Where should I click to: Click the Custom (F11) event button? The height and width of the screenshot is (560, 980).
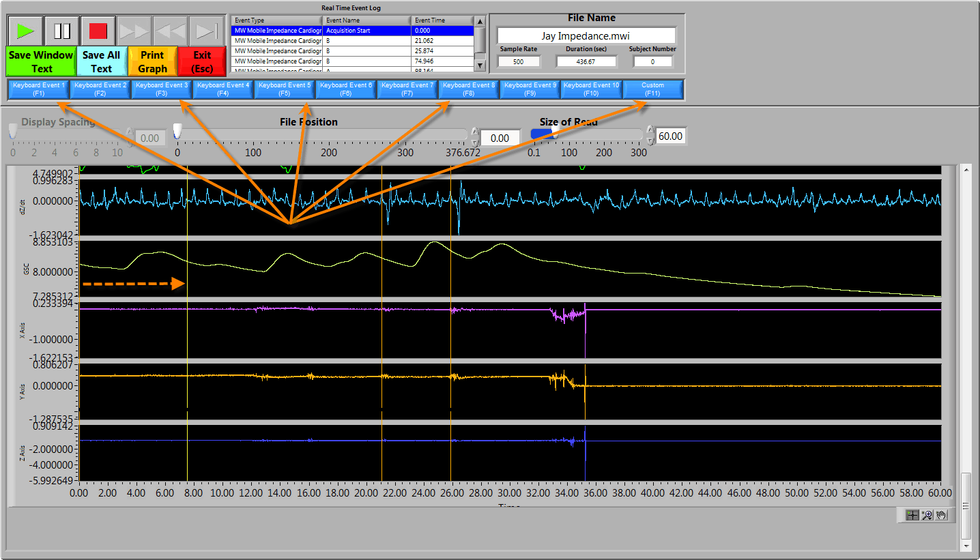(653, 89)
